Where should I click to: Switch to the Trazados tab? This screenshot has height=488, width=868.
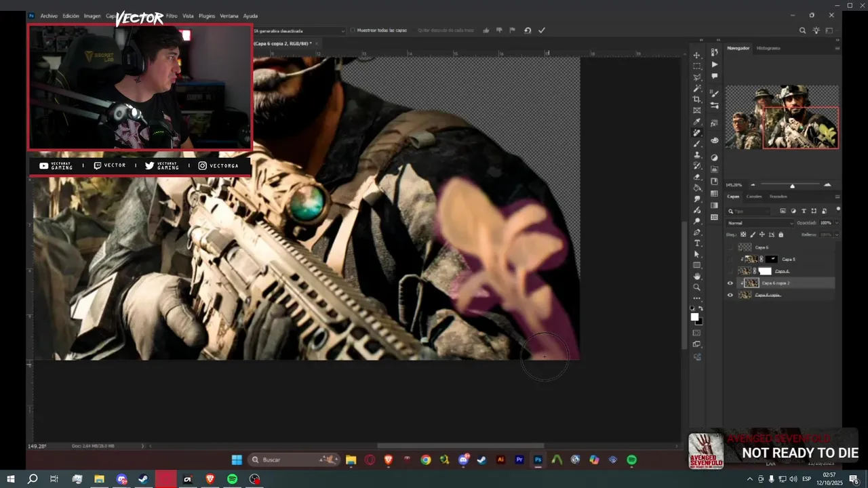point(778,197)
